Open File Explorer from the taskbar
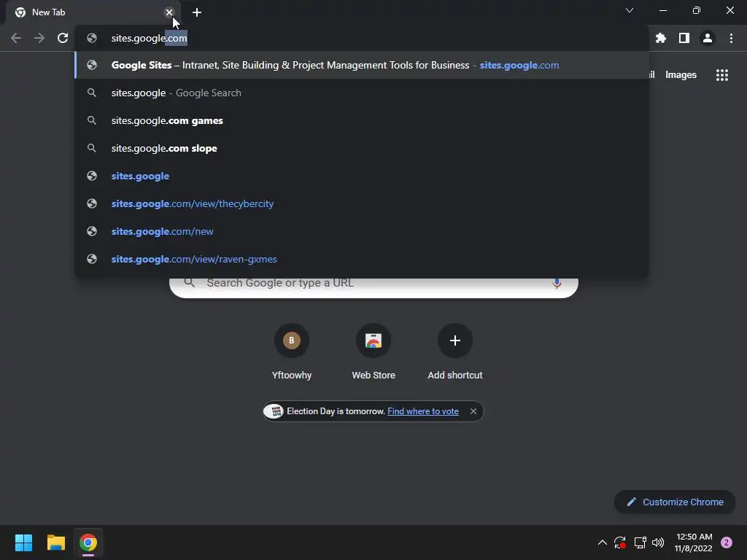747x560 pixels. (x=56, y=542)
